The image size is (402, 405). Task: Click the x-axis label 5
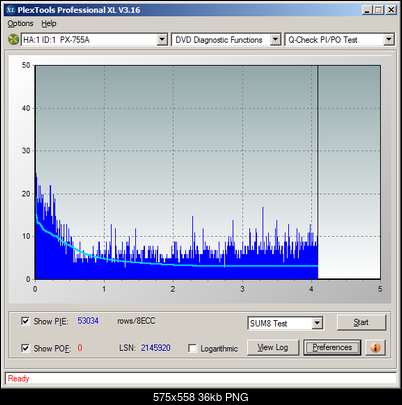[380, 289]
